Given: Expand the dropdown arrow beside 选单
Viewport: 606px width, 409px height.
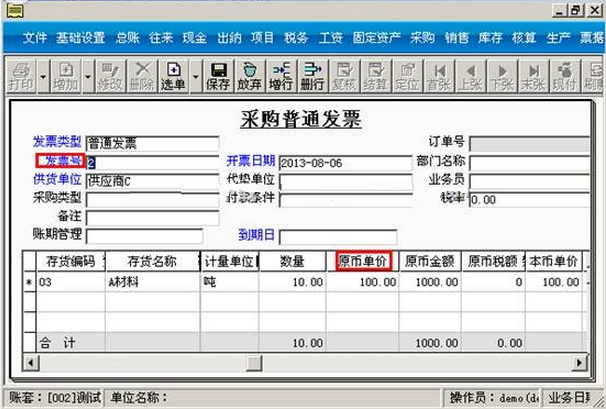Looking at the screenshot, I should pyautogui.click(x=195, y=76).
